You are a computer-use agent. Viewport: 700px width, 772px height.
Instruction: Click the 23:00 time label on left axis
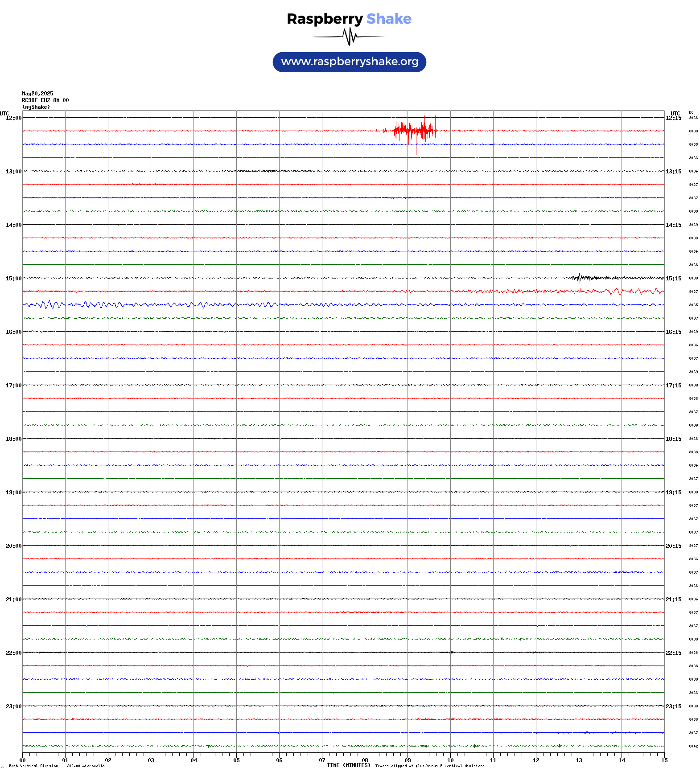click(x=13, y=706)
